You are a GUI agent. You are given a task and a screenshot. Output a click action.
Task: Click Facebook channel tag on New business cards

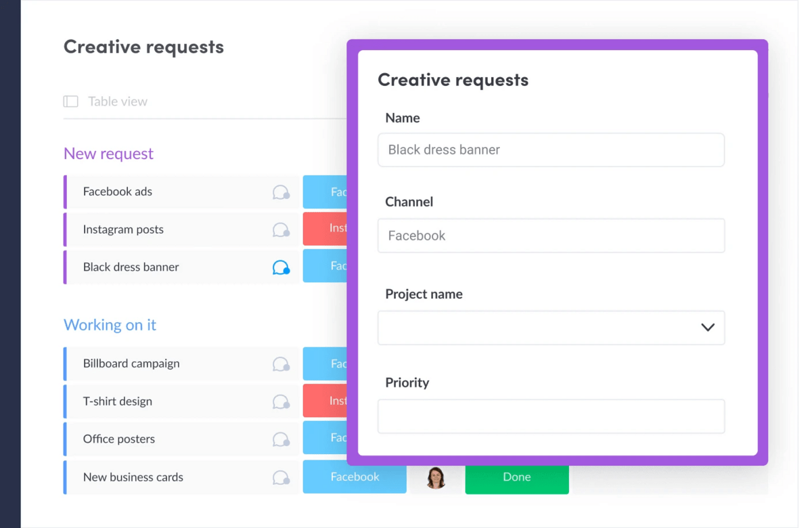tap(355, 477)
